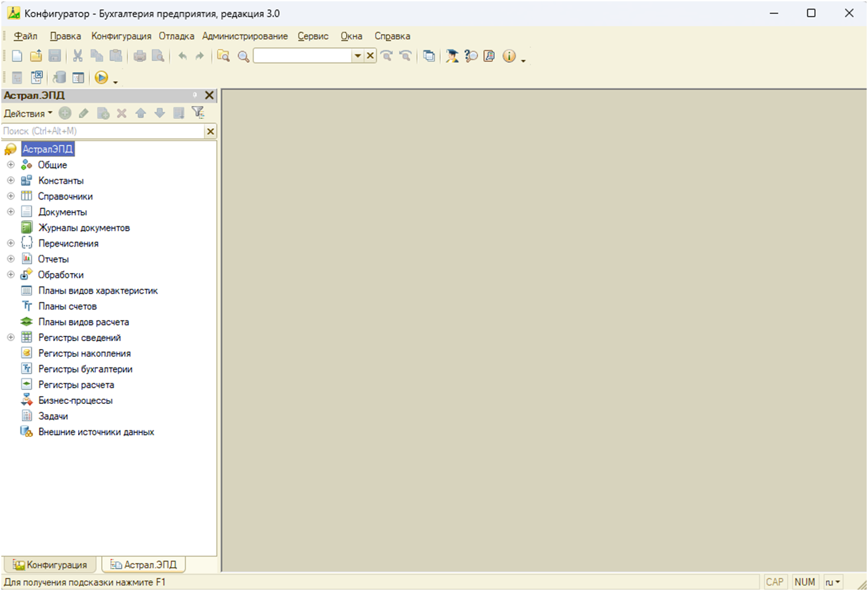Open the toolbar search field dropdown arrow

[358, 57]
